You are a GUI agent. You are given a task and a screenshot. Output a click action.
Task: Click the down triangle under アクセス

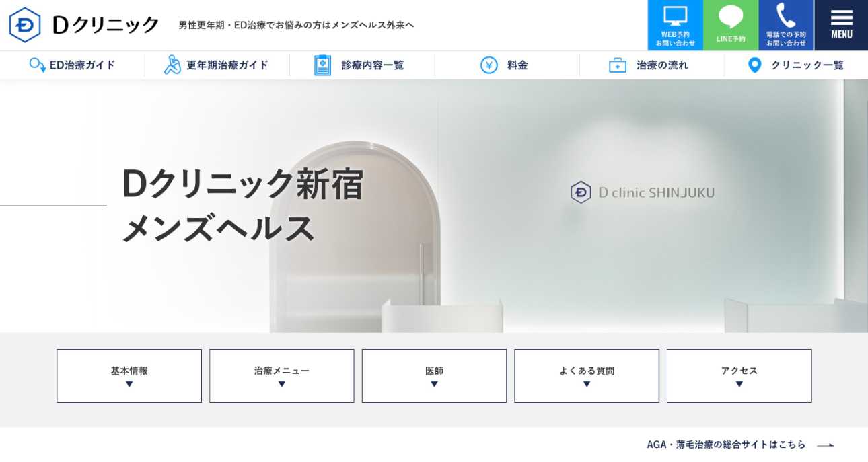(739, 384)
